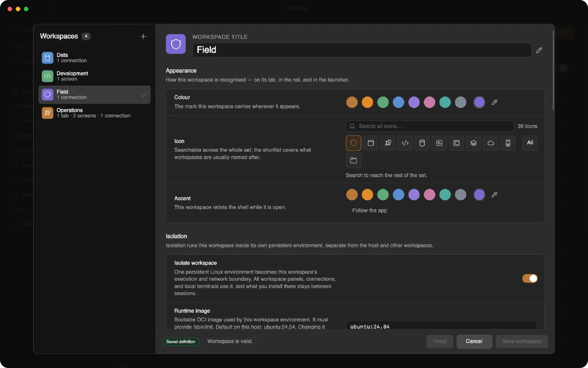
Task: Open the eyedropper in the Colour row
Action: [494, 102]
